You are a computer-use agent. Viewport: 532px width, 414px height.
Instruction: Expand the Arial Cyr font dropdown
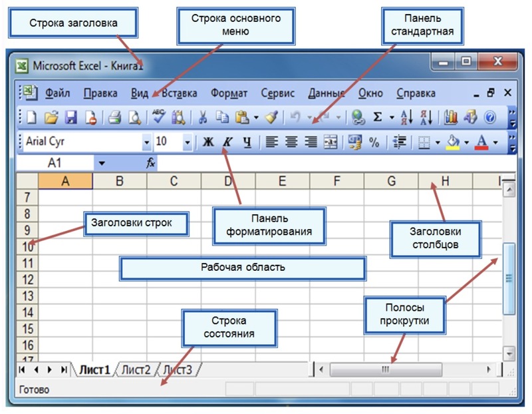(146, 142)
